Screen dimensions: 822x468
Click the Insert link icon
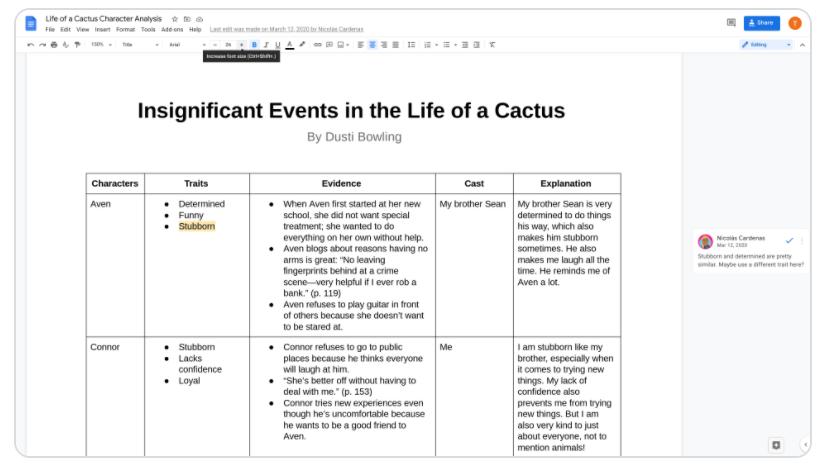point(318,44)
